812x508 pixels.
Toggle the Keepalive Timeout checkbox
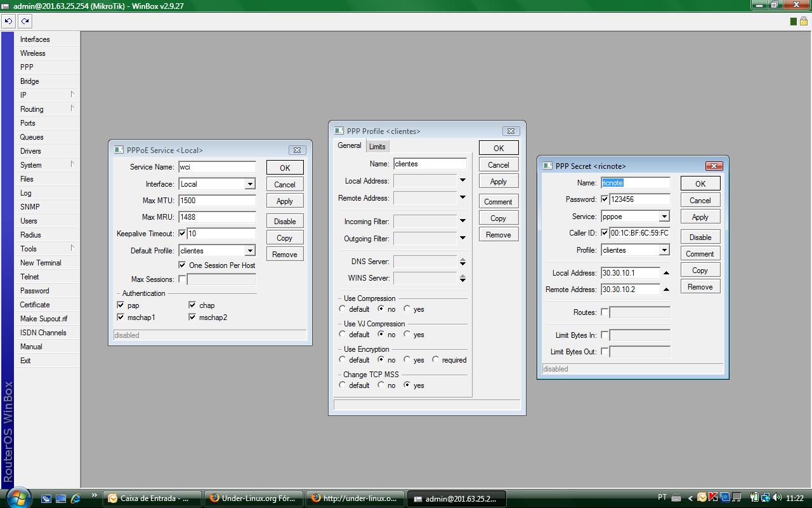point(182,234)
